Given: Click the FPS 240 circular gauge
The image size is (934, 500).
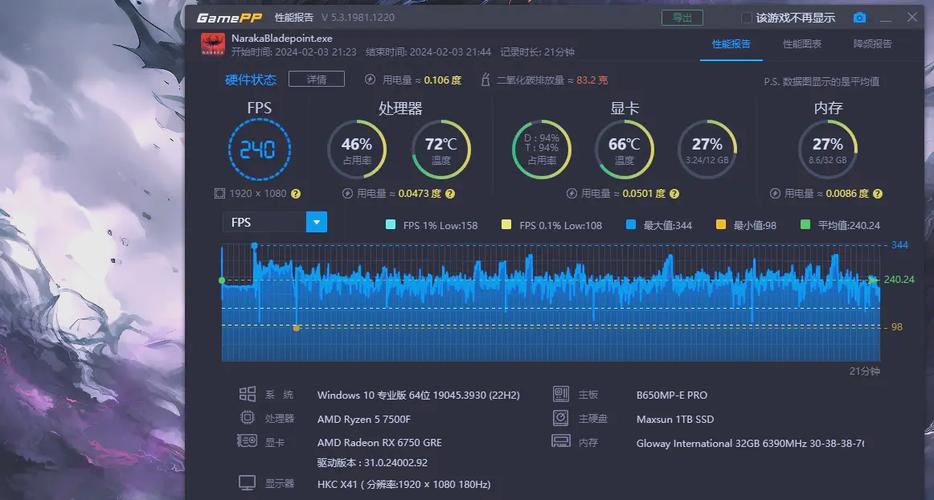Looking at the screenshot, I should [x=259, y=149].
